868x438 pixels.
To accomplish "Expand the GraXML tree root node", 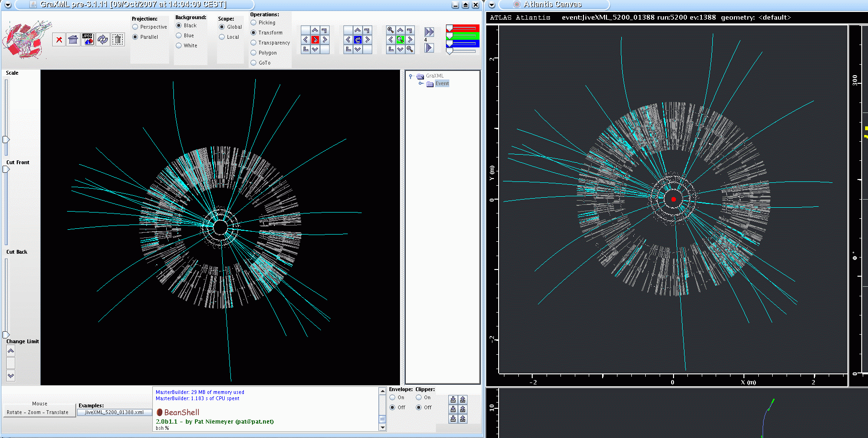I will tap(411, 76).
